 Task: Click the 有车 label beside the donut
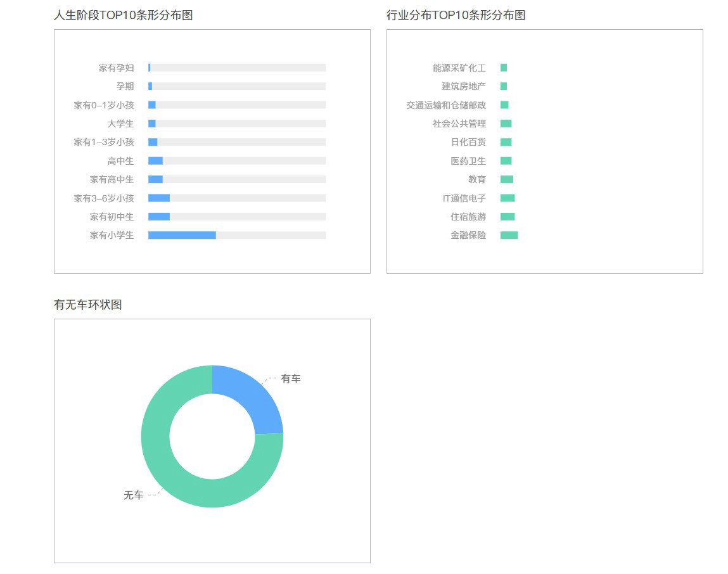coord(291,378)
